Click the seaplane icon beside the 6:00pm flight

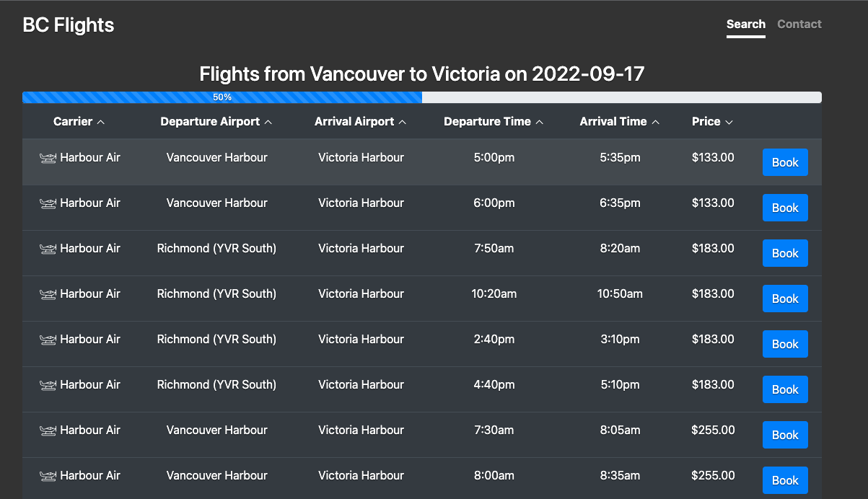pyautogui.click(x=48, y=203)
